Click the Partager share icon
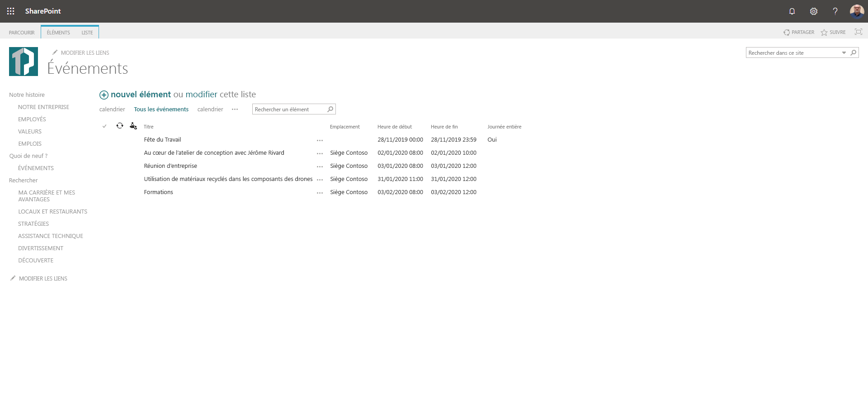Viewport: 868px width, 409px height. pyautogui.click(x=787, y=33)
